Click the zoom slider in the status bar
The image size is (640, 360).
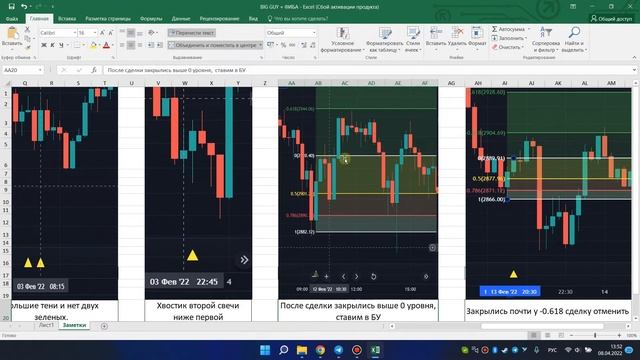point(595,335)
